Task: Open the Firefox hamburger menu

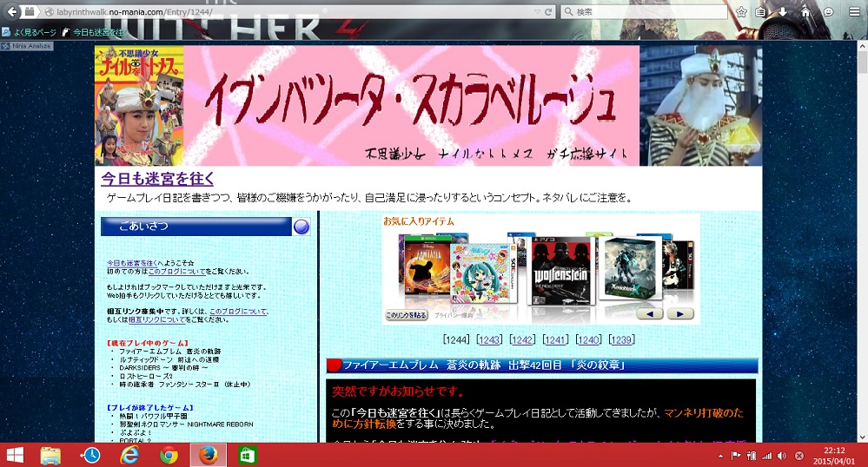Action: tap(854, 11)
